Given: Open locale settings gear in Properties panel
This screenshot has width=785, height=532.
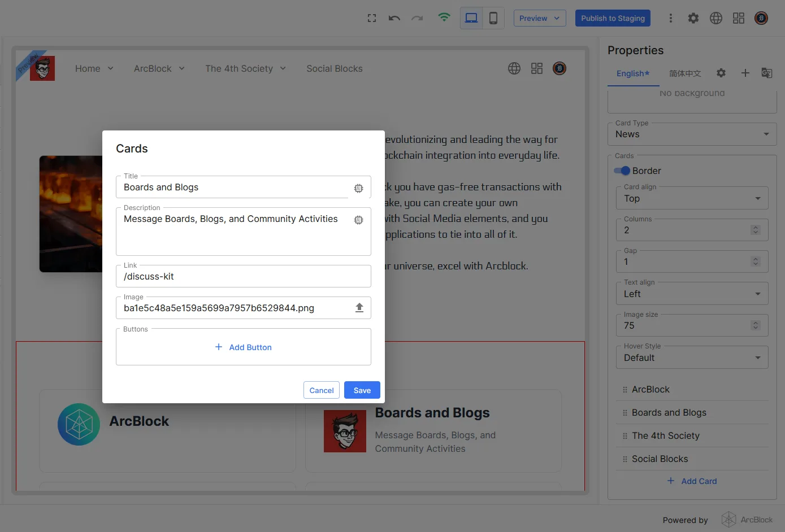Looking at the screenshot, I should click(721, 73).
